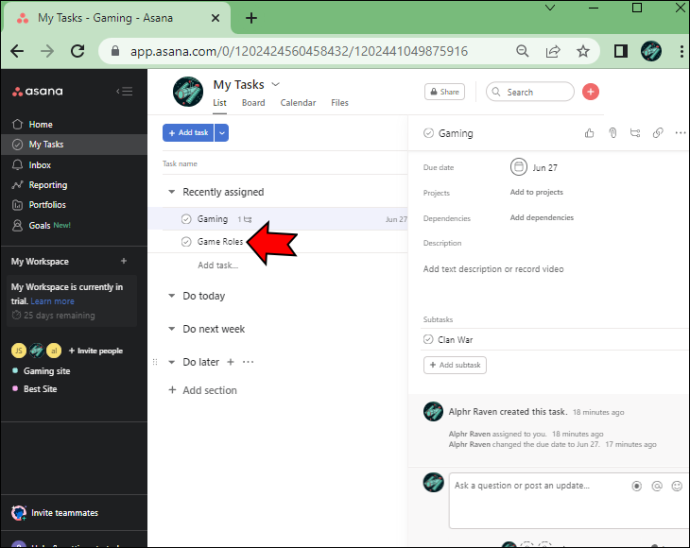Select My Tasks in the sidebar
Screen dimensions: 690x548
[74, 144]
